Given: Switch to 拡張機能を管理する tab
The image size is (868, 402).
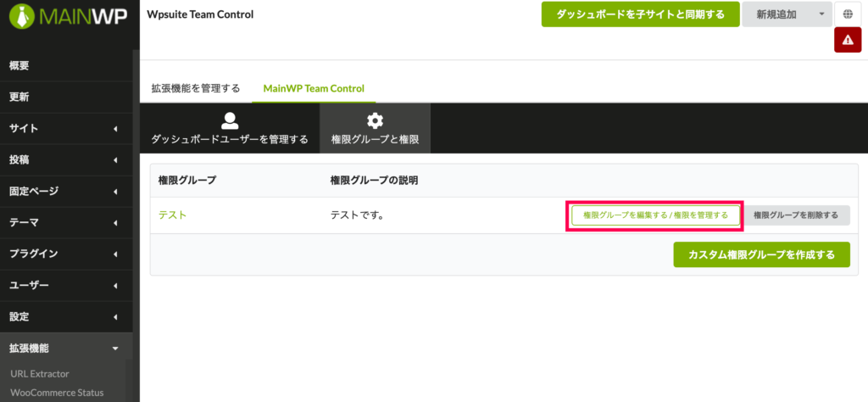Looking at the screenshot, I should click(196, 88).
